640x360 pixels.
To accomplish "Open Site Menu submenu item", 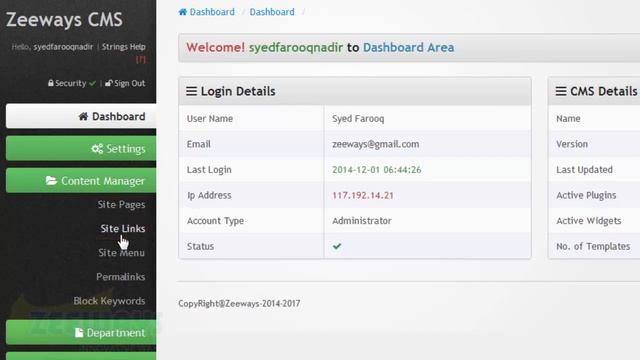I will (x=122, y=253).
